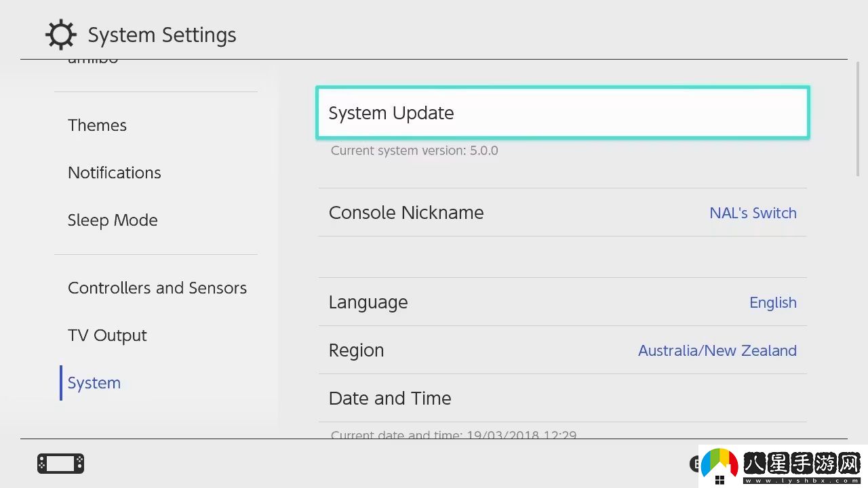
Task: Click the handheld console controller icon
Action: [x=60, y=464]
